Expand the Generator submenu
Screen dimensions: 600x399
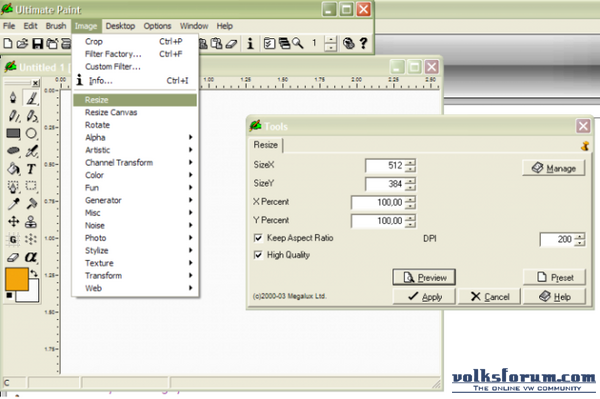pyautogui.click(x=135, y=200)
